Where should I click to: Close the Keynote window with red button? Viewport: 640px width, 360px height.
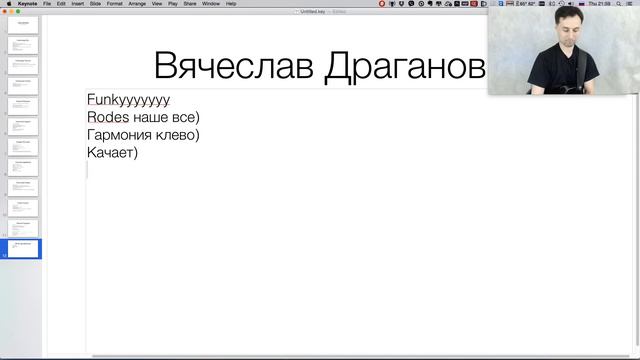pos(4,11)
